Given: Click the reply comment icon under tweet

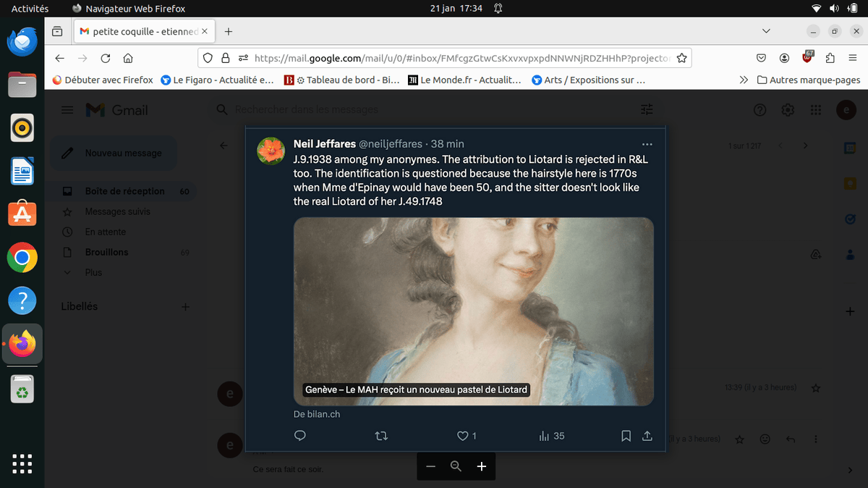Looking at the screenshot, I should click(300, 436).
